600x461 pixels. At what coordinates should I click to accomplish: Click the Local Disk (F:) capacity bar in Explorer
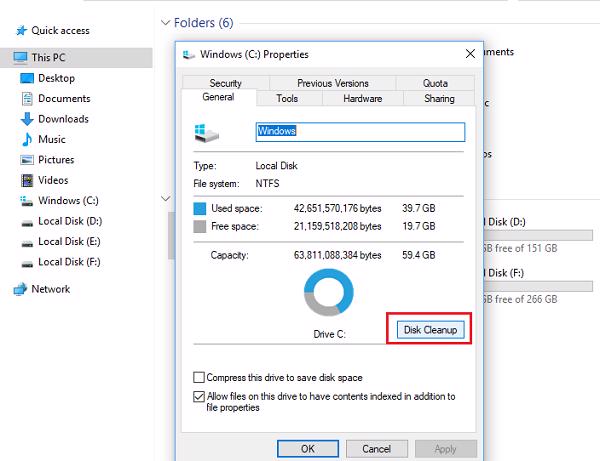pyautogui.click(x=538, y=286)
